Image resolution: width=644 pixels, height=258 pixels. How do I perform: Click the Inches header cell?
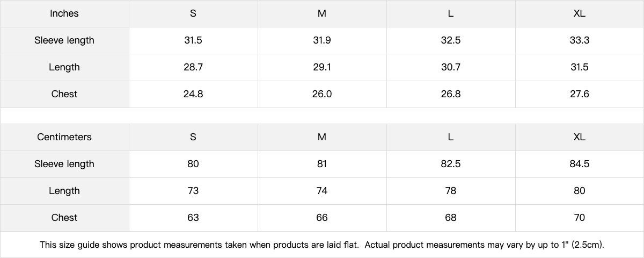[64, 13]
